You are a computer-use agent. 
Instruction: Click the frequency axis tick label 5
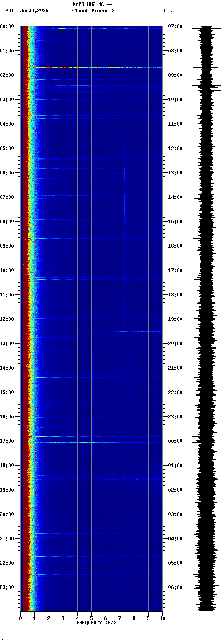tap(91, 618)
